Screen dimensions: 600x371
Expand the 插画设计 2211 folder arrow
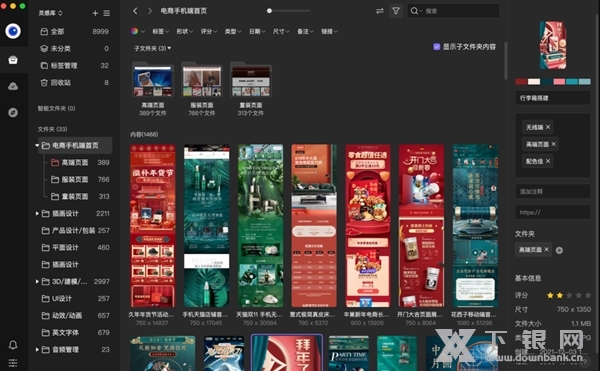[37, 213]
